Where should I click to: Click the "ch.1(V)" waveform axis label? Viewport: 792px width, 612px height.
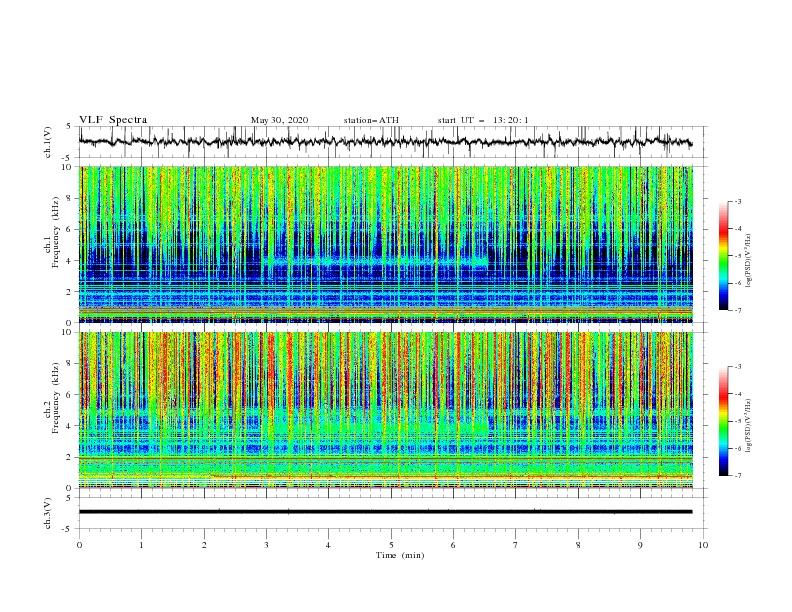pos(48,142)
